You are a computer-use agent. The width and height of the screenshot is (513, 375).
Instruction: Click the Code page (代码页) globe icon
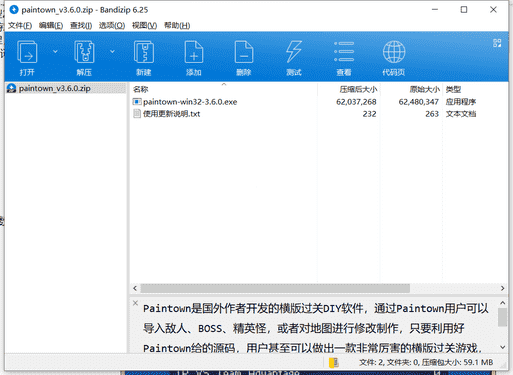coord(394,52)
